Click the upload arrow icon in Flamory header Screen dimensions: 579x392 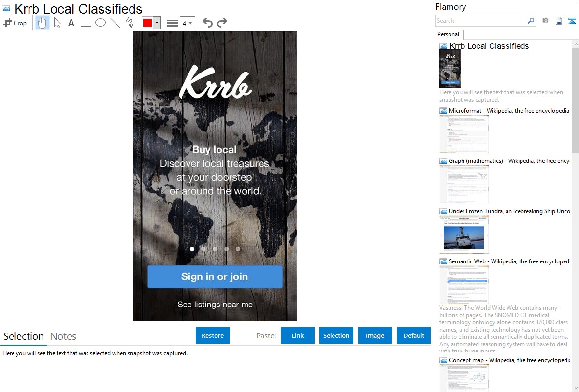point(572,21)
